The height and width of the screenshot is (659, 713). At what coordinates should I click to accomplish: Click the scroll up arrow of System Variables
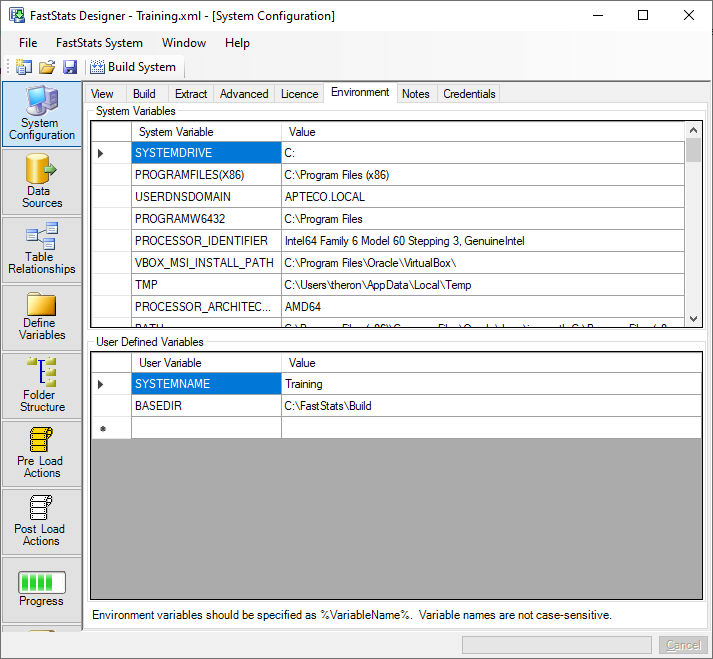(693, 131)
